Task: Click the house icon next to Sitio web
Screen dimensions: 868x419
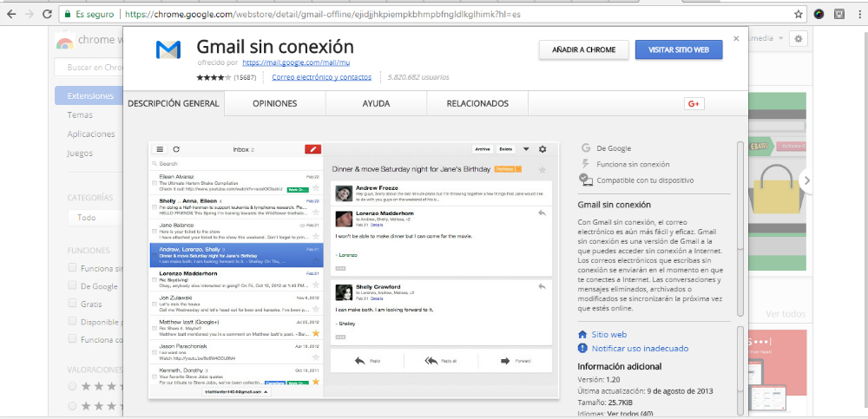Action: [583, 334]
